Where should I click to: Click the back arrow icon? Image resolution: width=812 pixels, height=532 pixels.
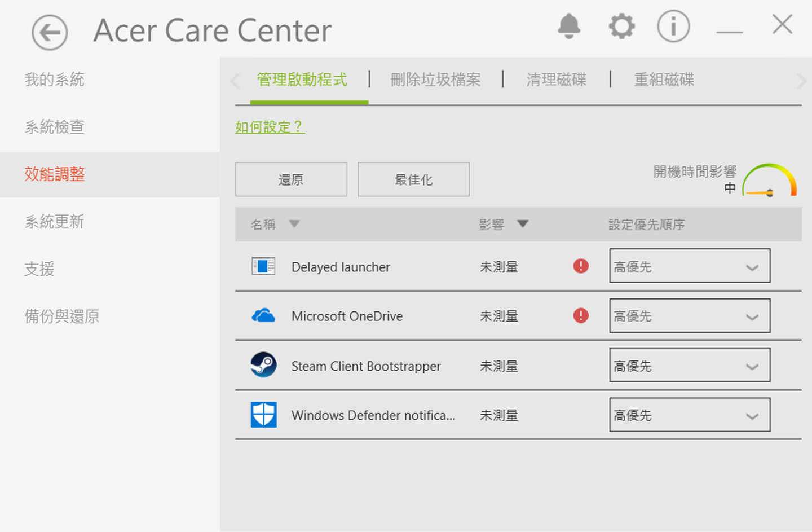(x=50, y=33)
